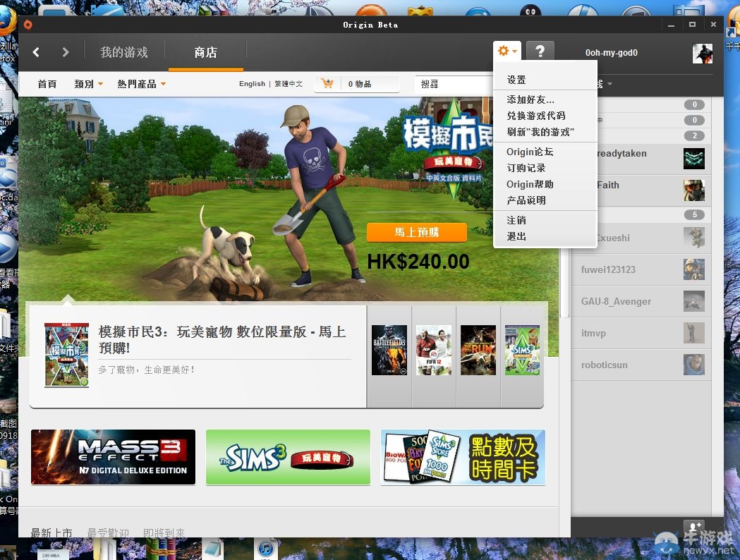Screen dimensions: 740x560
Task: Open the Mass Effect 3 N7 Deluxe banner
Action: [x=114, y=457]
